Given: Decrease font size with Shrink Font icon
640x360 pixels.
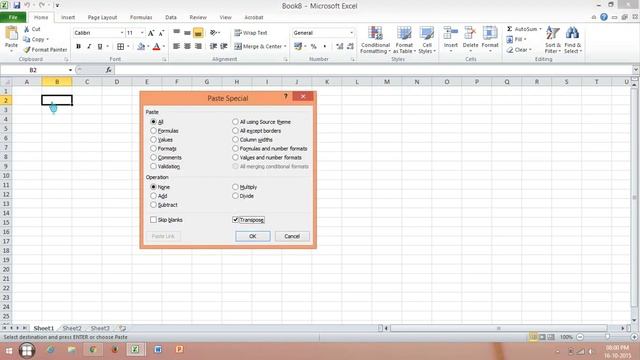Looking at the screenshot, I should 162,33.
